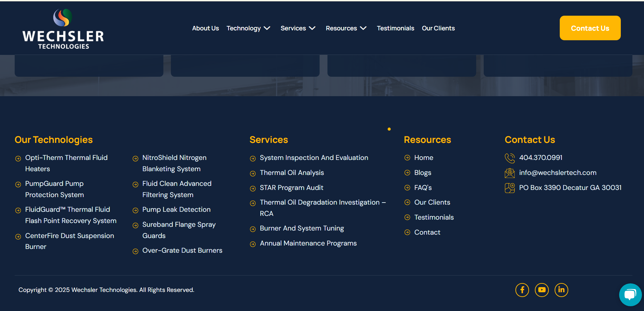Go to Our Clients in the header
The height and width of the screenshot is (311, 644).
438,28
